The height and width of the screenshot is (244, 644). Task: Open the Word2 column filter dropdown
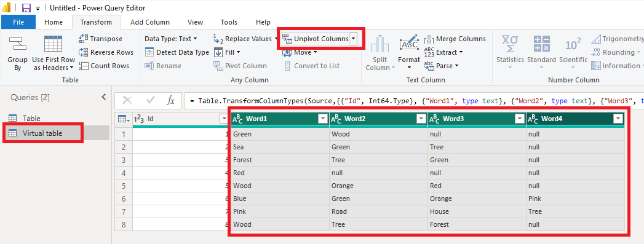coord(421,119)
